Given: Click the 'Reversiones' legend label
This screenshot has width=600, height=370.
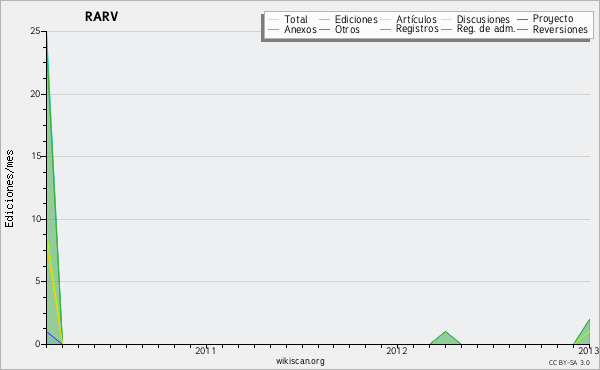Looking at the screenshot, I should [x=560, y=29].
